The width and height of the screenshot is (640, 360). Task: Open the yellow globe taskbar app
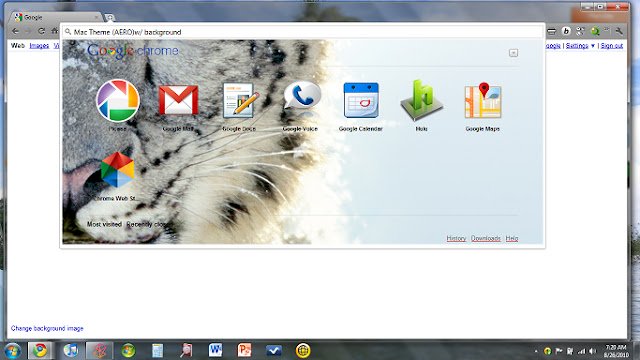pos(303,351)
